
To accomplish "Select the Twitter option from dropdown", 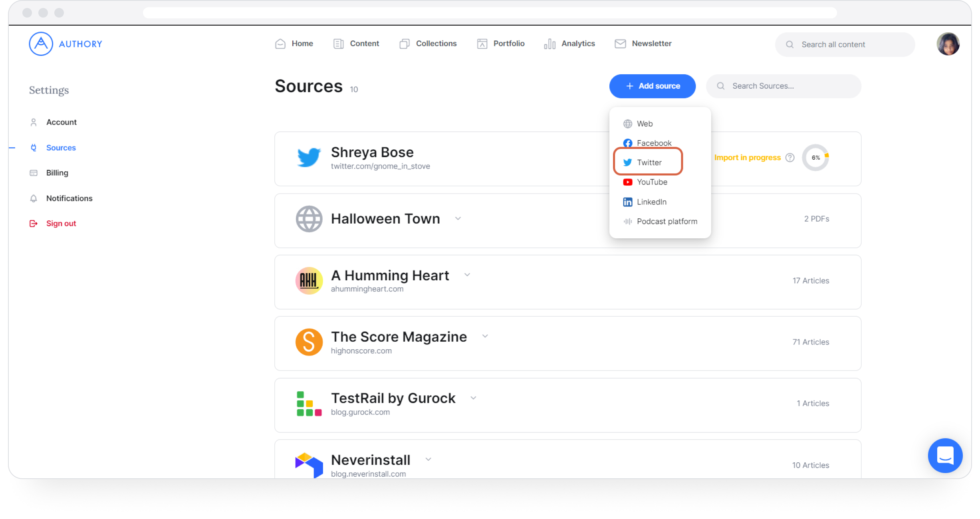I will point(648,162).
